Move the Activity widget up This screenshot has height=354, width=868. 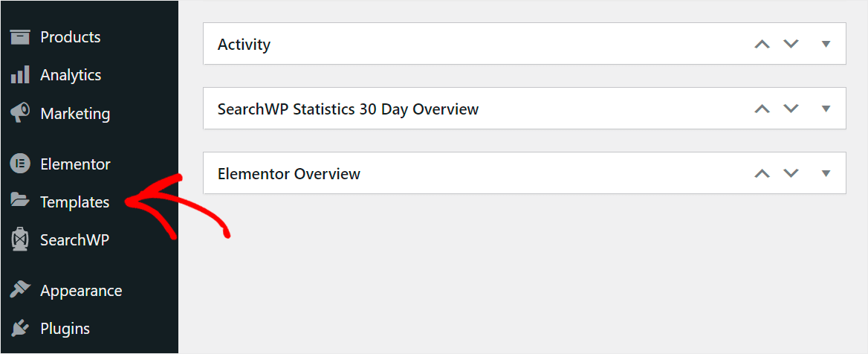[762, 44]
